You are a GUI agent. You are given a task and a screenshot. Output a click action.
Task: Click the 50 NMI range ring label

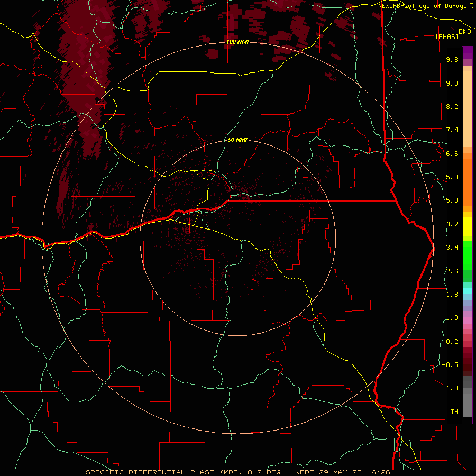click(237, 140)
